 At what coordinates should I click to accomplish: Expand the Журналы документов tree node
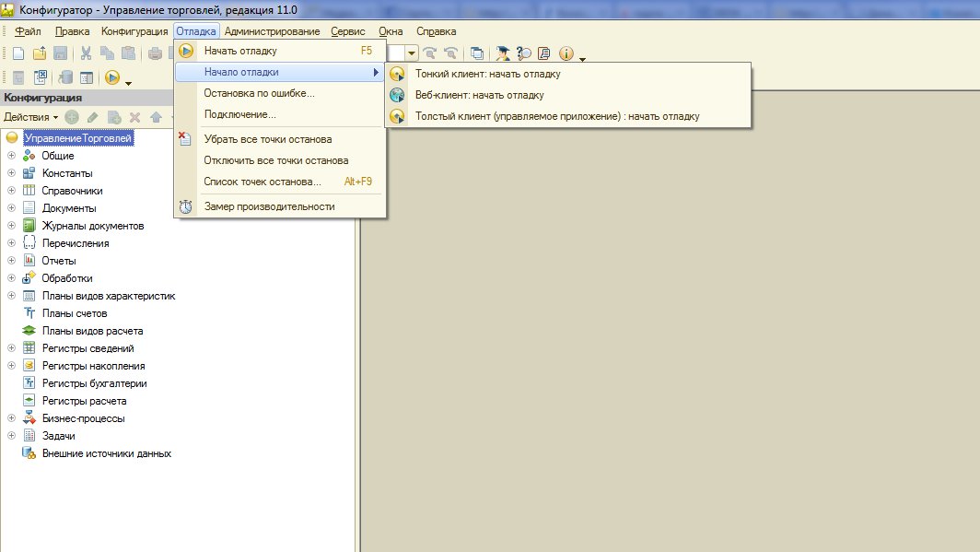[x=11, y=225]
